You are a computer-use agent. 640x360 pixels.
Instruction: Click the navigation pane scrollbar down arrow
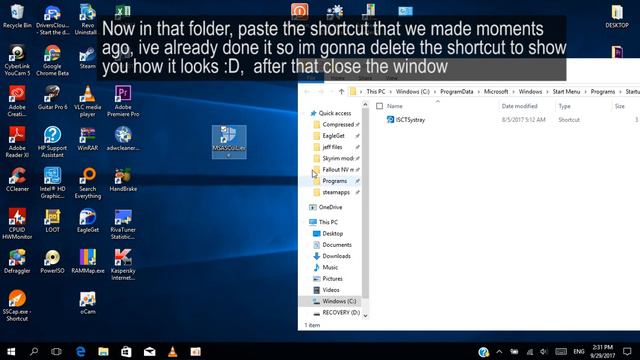tap(365, 316)
